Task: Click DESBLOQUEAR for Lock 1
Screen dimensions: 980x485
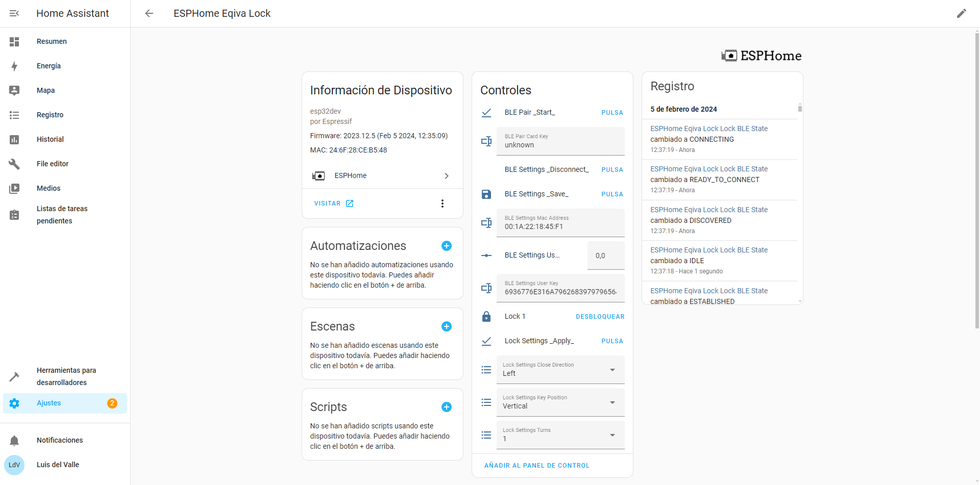Action: [x=600, y=317]
